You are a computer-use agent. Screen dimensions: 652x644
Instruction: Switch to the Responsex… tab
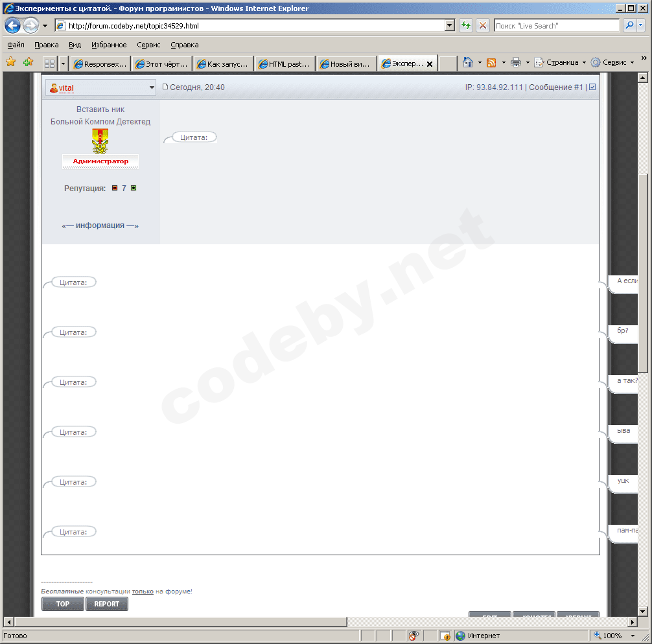[x=100, y=64]
